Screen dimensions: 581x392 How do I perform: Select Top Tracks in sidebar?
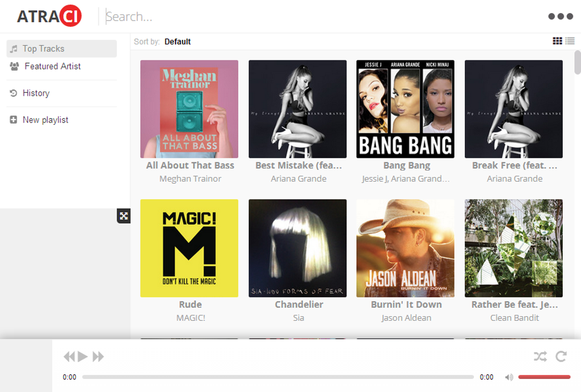[62, 48]
